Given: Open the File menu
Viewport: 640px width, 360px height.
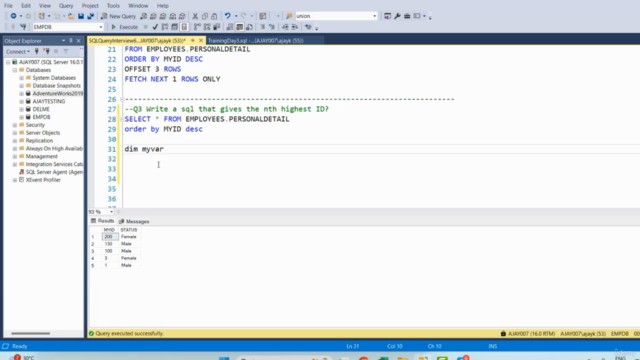Looking at the screenshot, I should coord(8,6).
